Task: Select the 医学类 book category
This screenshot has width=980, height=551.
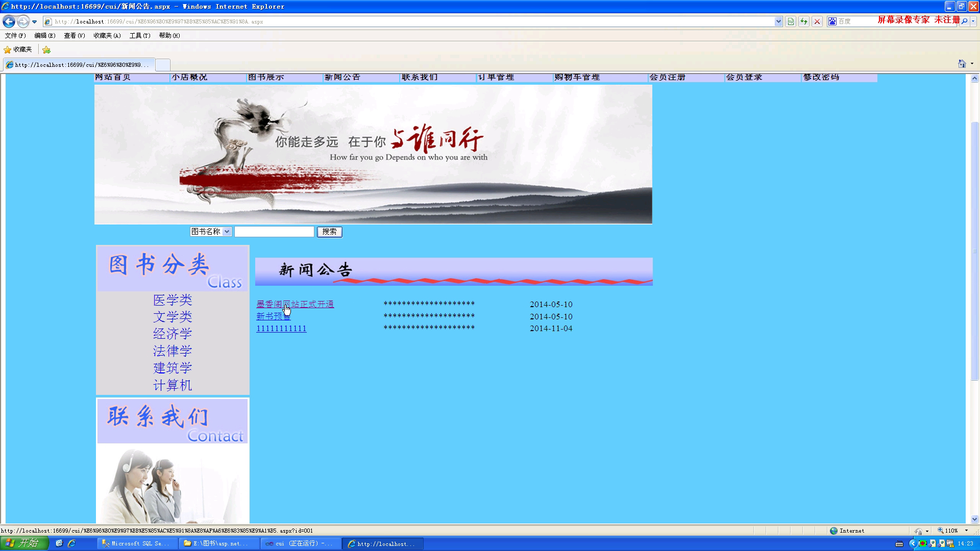Action: point(173,300)
